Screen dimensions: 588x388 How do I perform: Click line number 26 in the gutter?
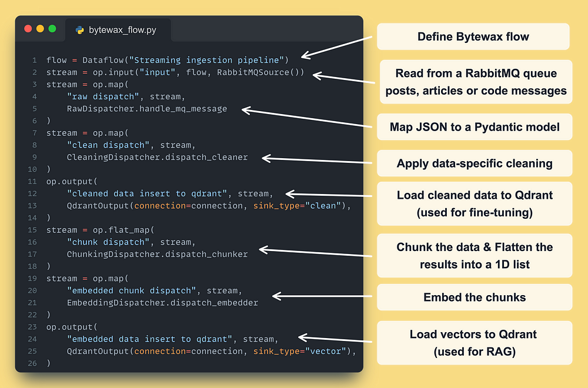(x=32, y=363)
